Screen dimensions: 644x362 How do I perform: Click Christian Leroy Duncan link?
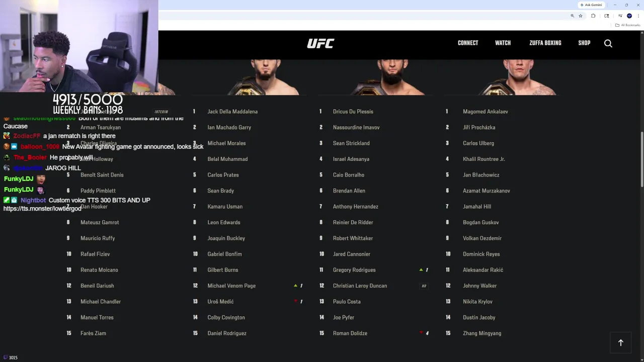[360, 286]
